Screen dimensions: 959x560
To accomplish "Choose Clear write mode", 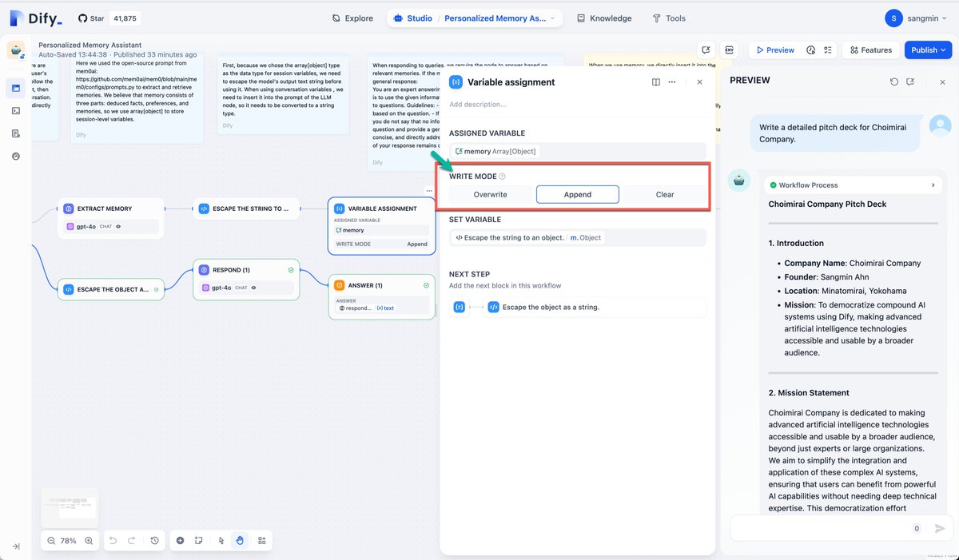I will click(x=665, y=194).
